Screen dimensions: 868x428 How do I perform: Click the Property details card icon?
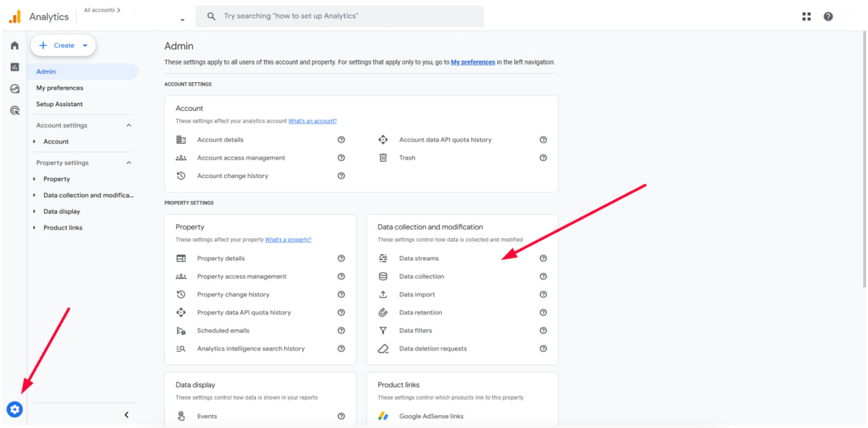[181, 258]
